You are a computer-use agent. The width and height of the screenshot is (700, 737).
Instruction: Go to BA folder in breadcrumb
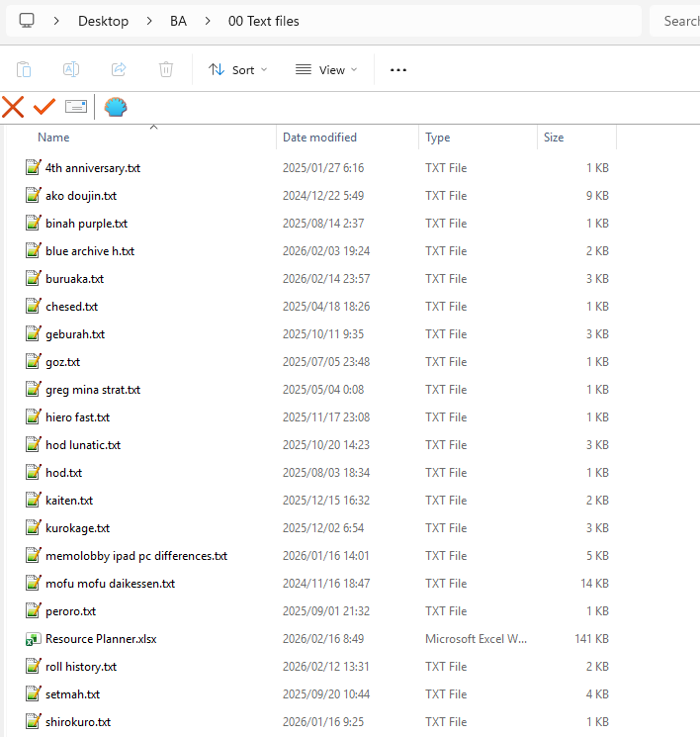pyautogui.click(x=179, y=21)
